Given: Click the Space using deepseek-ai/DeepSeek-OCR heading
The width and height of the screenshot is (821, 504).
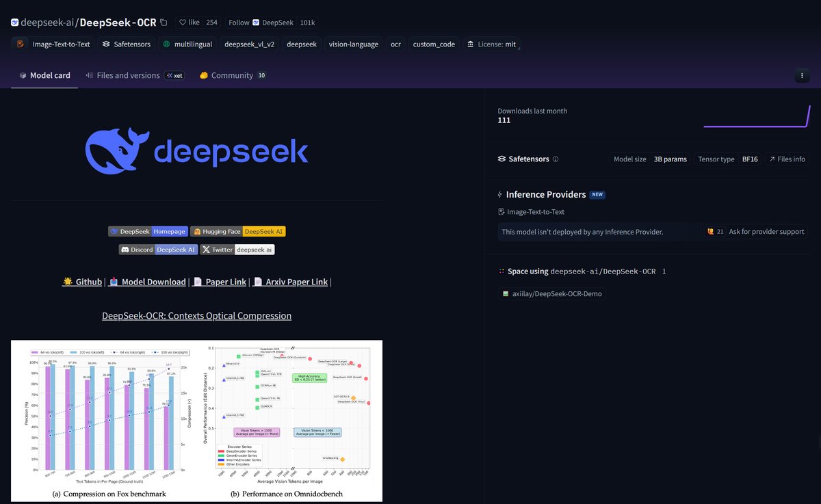Looking at the screenshot, I should [x=582, y=271].
